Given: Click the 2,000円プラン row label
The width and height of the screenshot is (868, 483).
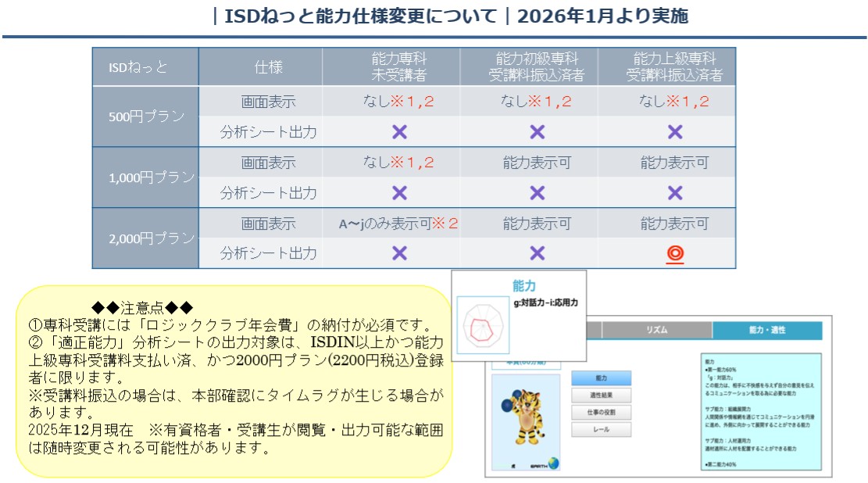Looking at the screenshot, I should [x=145, y=238].
